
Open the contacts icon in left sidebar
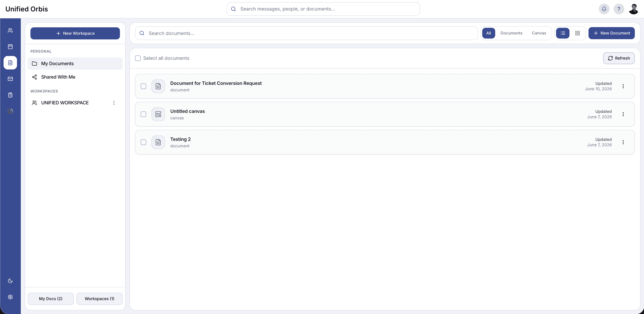click(x=10, y=30)
